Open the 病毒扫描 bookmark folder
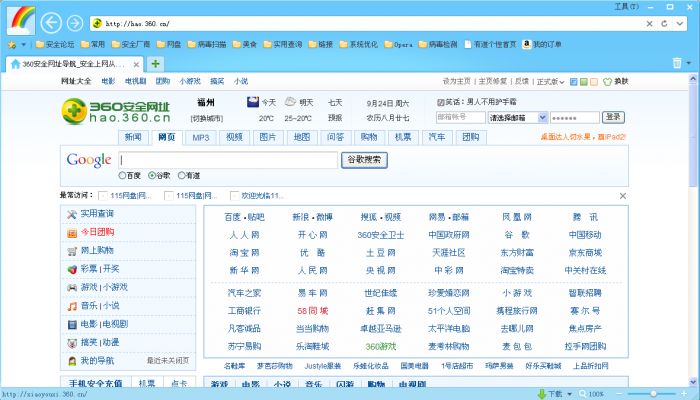The height and width of the screenshot is (400, 700). (x=207, y=44)
